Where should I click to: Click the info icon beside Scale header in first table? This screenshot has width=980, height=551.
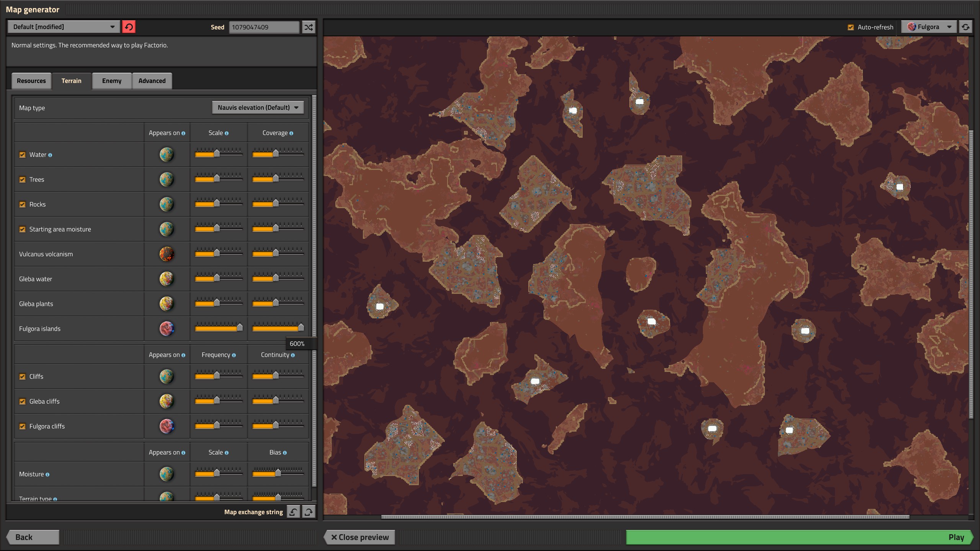click(227, 133)
